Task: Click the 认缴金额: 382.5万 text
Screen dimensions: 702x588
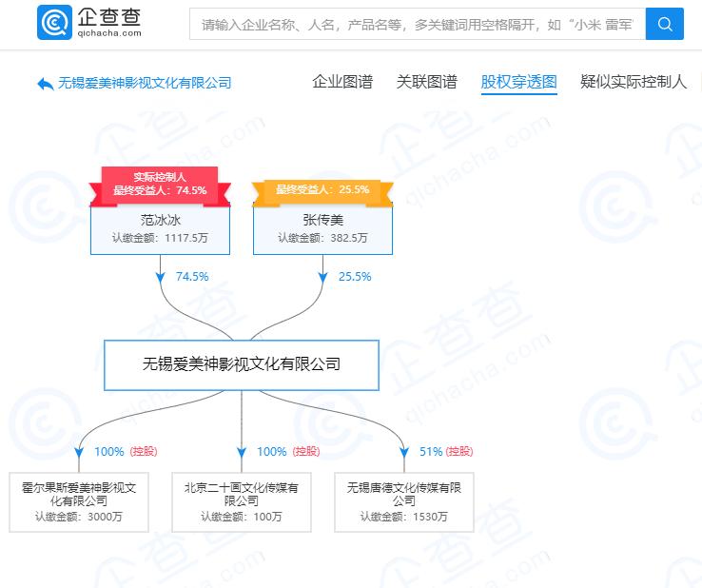Action: 322,238
